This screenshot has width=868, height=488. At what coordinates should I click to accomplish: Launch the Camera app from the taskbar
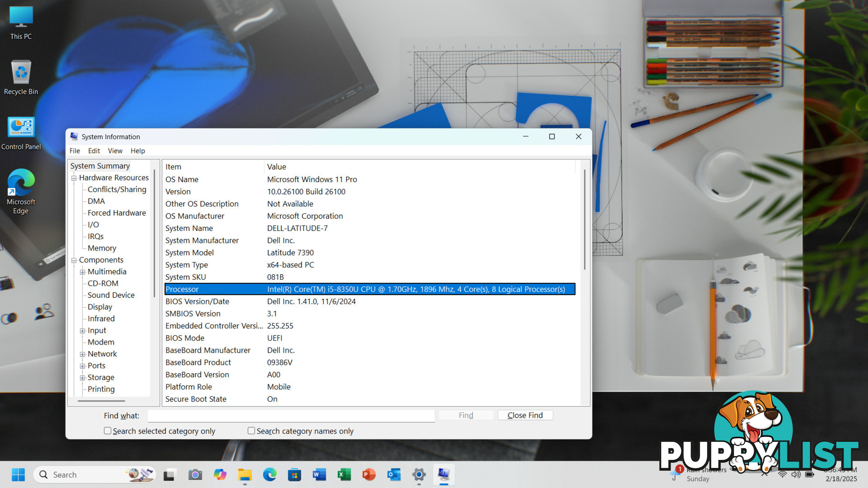[195, 474]
